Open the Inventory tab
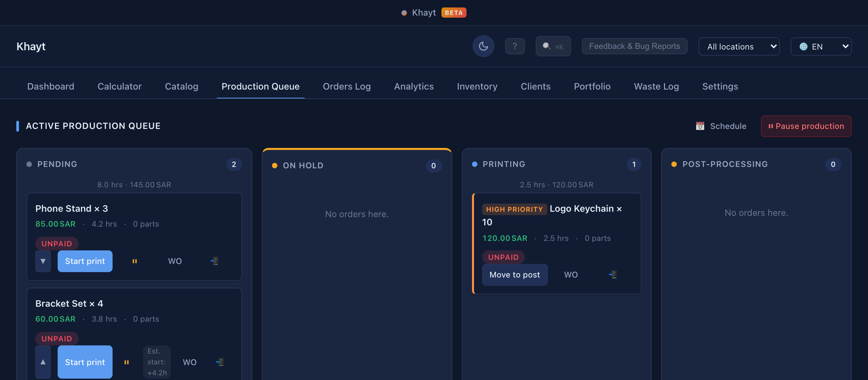 tap(477, 86)
